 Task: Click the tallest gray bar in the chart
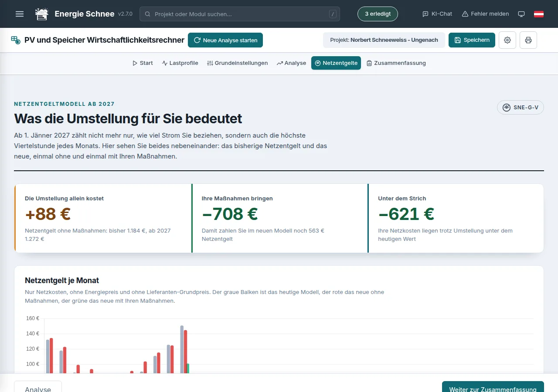click(x=182, y=349)
